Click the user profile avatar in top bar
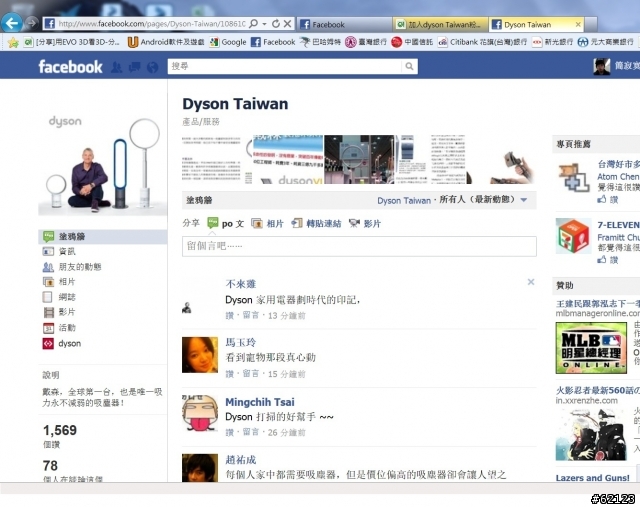Image resolution: width=640 pixels, height=507 pixels. (602, 67)
